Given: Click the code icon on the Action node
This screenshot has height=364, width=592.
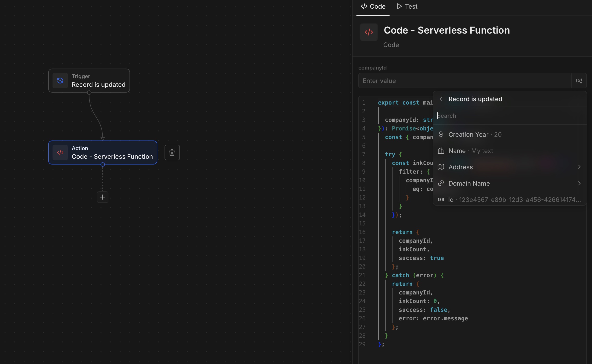Looking at the screenshot, I should click(60, 153).
